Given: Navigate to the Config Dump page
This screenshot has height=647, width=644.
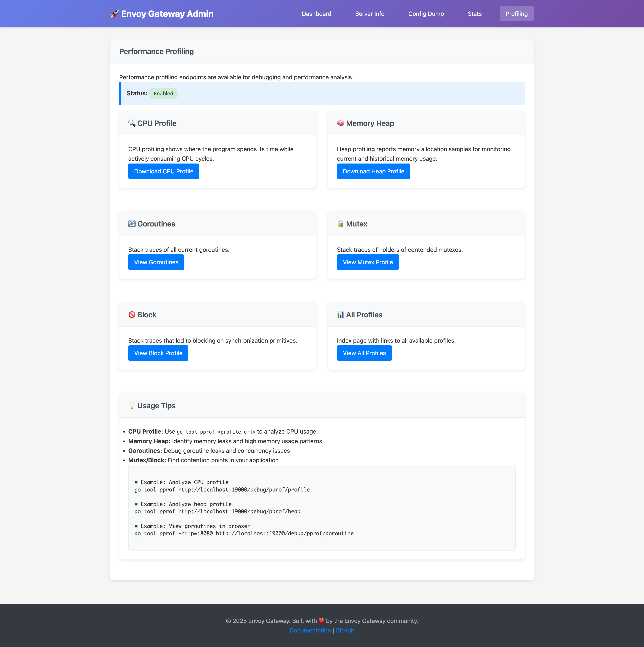Looking at the screenshot, I should coord(426,14).
